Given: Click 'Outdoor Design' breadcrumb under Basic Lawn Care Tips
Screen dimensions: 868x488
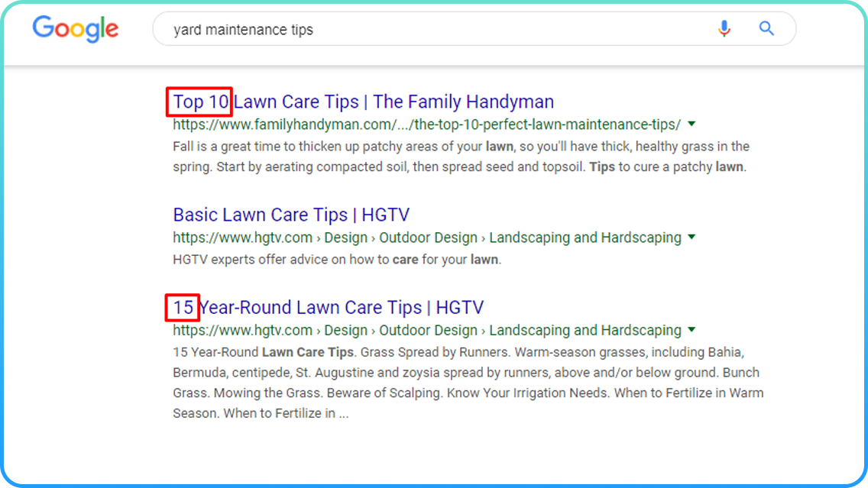Looking at the screenshot, I should (x=428, y=238).
